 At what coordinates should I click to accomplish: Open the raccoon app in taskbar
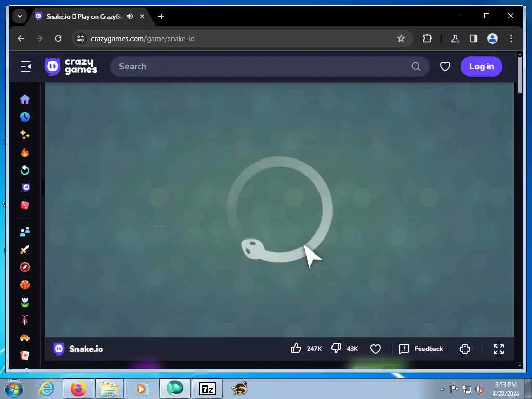240,389
